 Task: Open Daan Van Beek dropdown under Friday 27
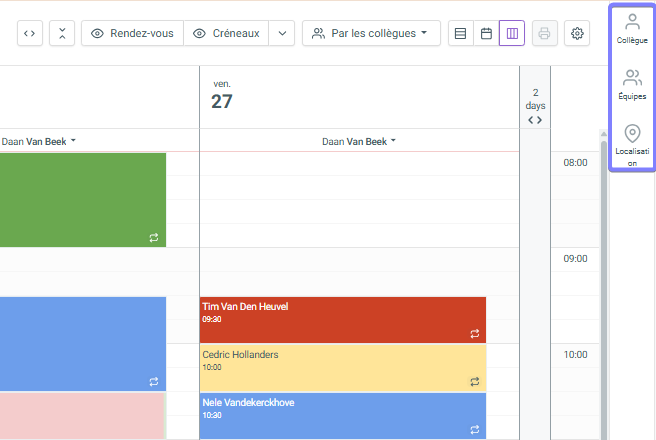coord(359,141)
